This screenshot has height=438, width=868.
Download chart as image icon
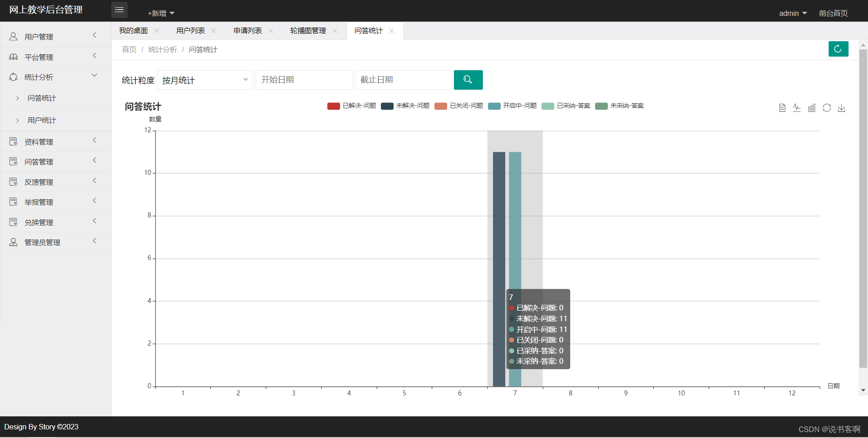(842, 108)
